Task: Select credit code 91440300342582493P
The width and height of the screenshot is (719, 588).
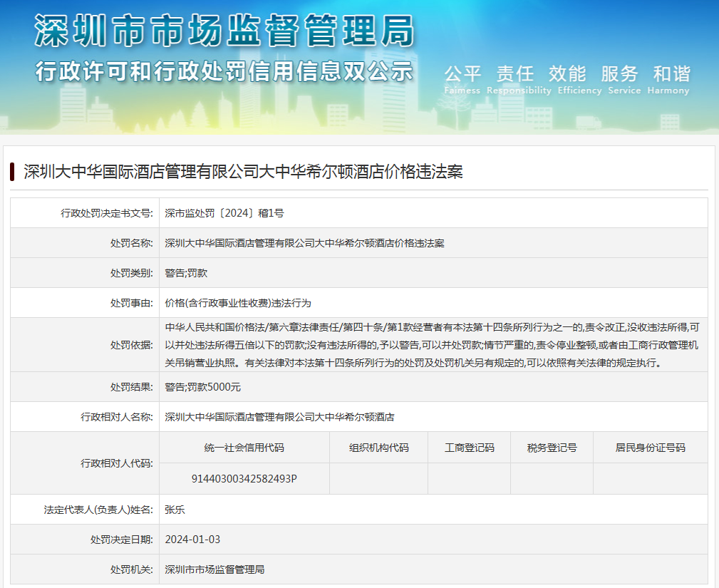Action: 244,479
